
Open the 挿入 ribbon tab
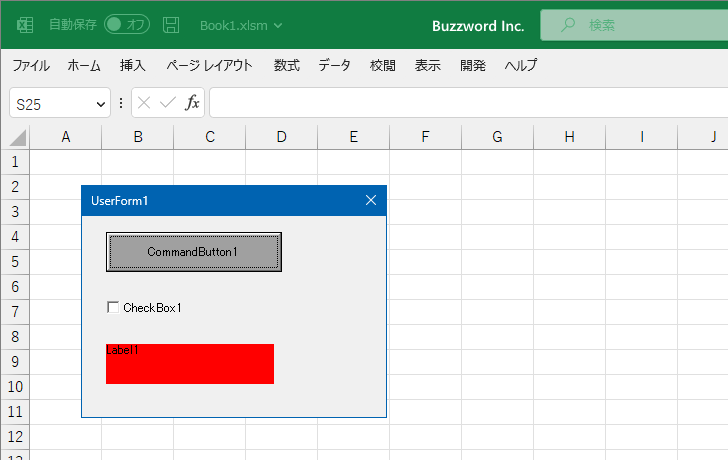133,65
